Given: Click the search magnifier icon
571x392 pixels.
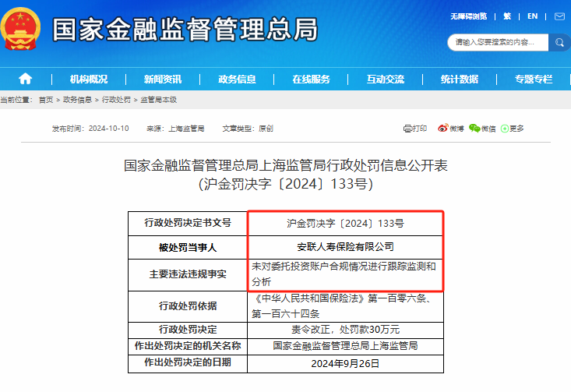Looking at the screenshot, I should (559, 42).
